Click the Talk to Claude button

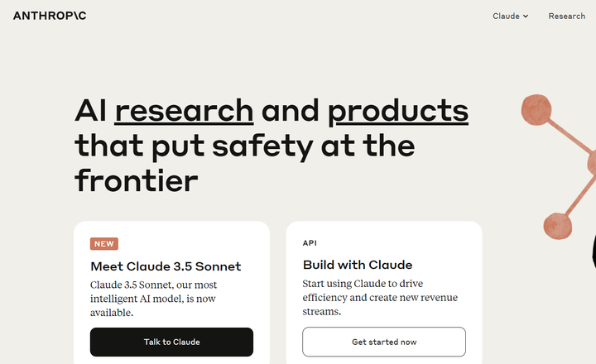pos(171,342)
